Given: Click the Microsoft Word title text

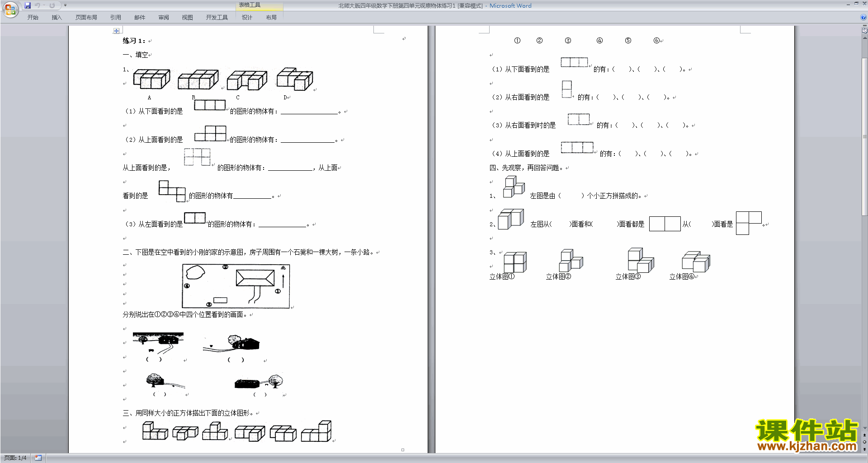Looking at the screenshot, I should [x=510, y=6].
